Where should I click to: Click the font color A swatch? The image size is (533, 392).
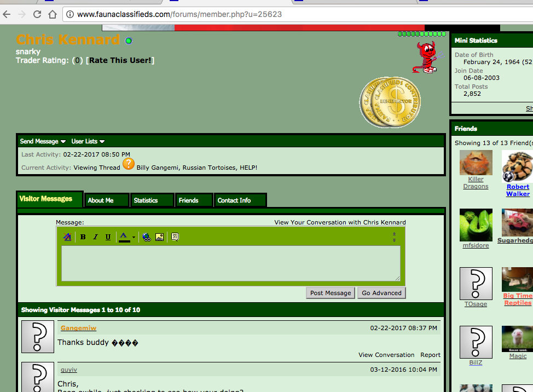coord(124,237)
